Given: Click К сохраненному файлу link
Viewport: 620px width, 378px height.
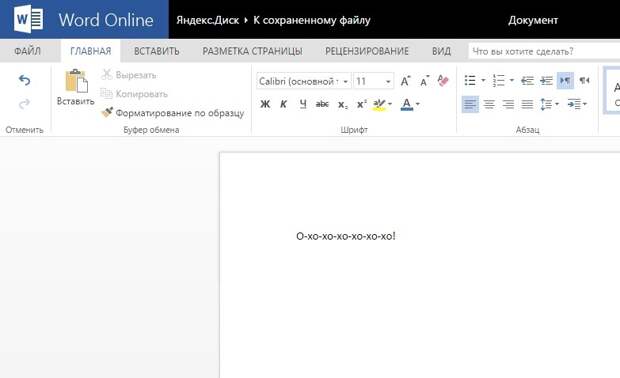Looking at the screenshot, I should coord(312,20).
